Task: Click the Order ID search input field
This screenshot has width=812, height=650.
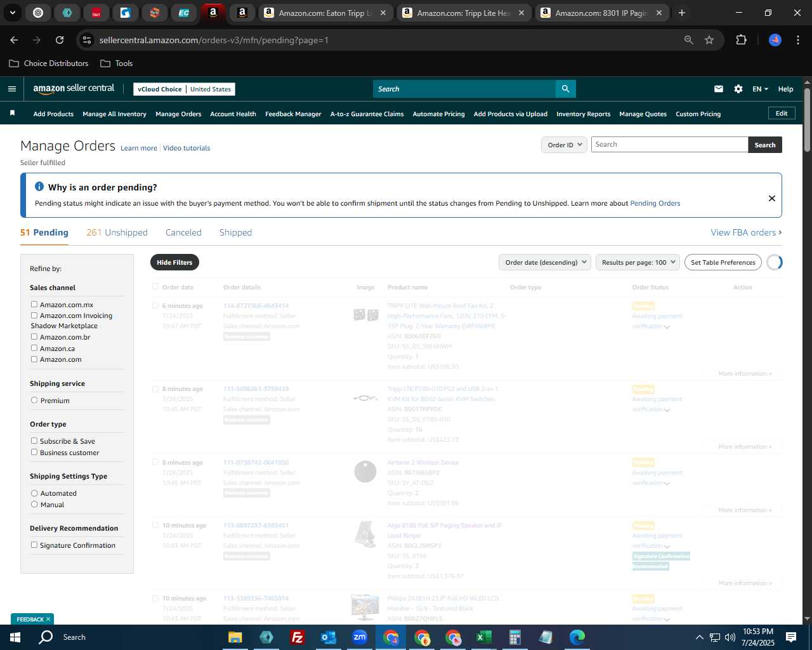Action: [669, 145]
